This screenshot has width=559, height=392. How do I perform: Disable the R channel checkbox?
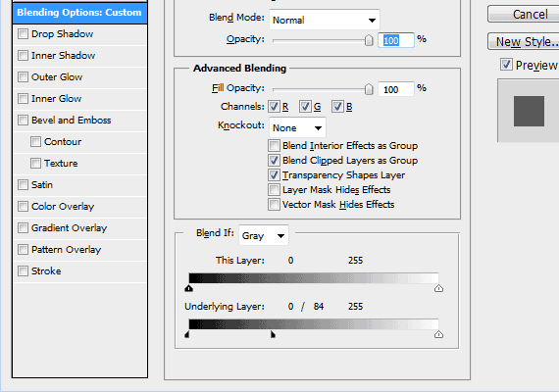coord(274,106)
